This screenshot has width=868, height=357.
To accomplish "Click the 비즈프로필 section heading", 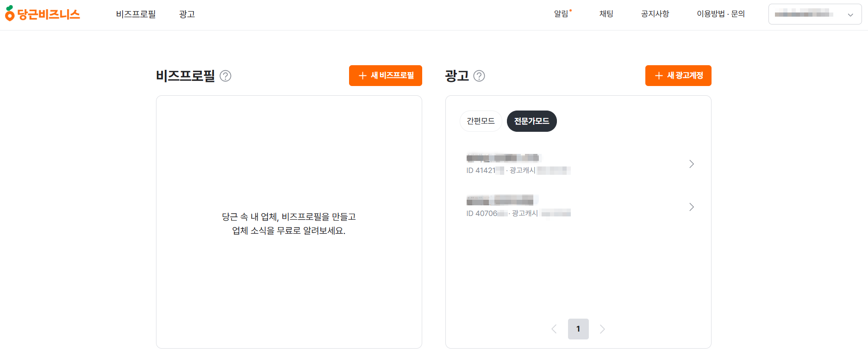I will (x=186, y=76).
